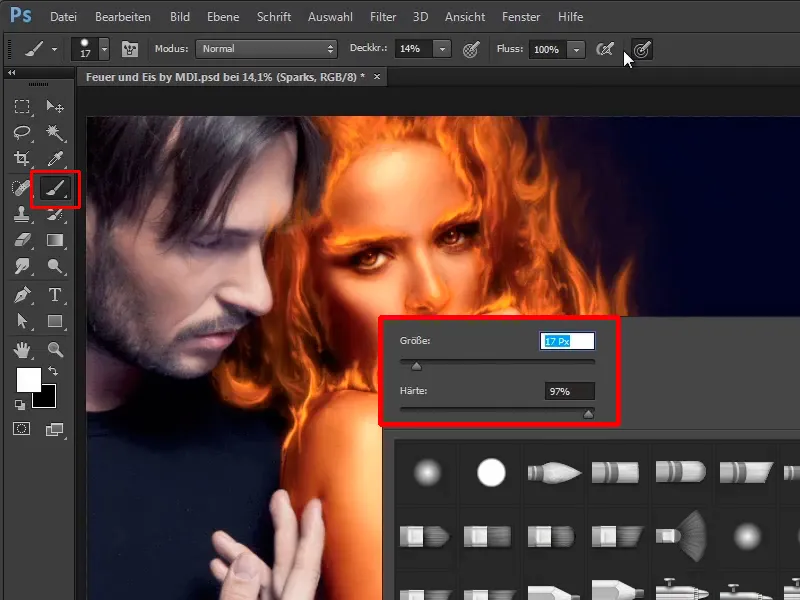Open the Deckkr. opacity slider dropdown

(x=442, y=49)
